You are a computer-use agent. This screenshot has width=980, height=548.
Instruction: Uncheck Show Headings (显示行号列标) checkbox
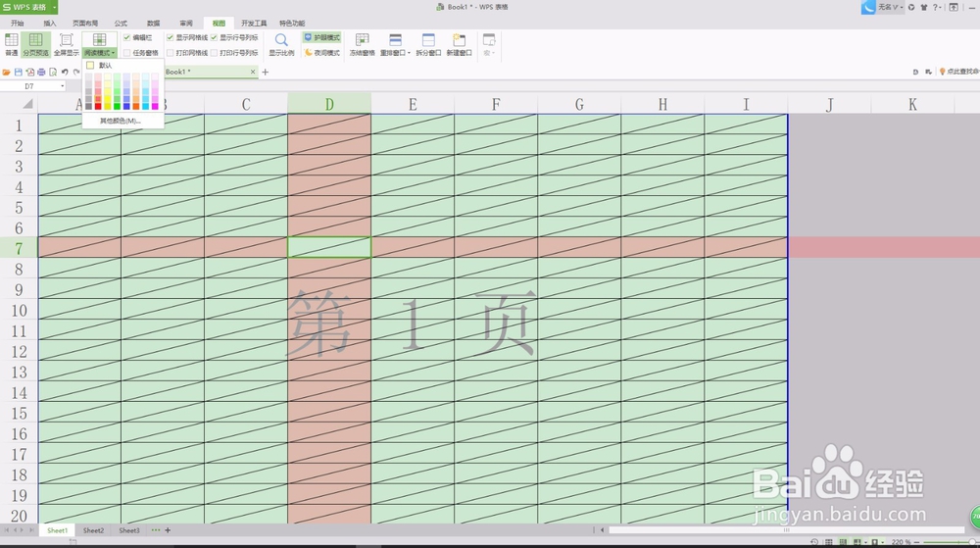click(214, 37)
